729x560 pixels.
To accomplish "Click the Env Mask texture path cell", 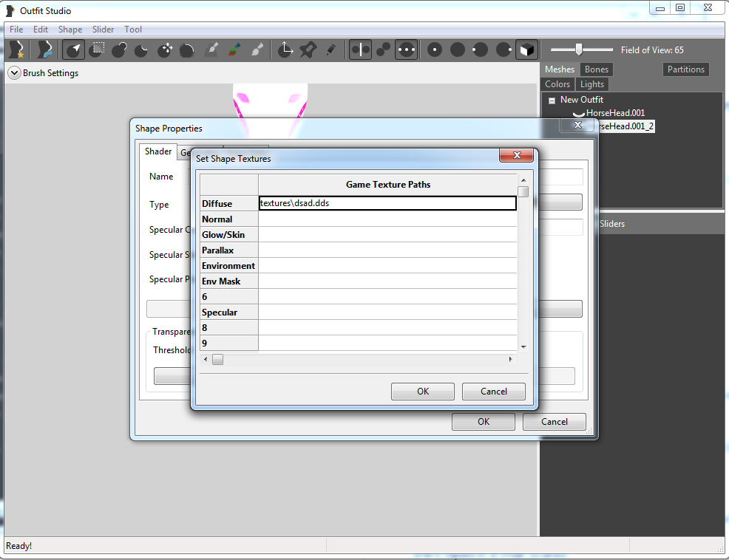I will coord(387,281).
